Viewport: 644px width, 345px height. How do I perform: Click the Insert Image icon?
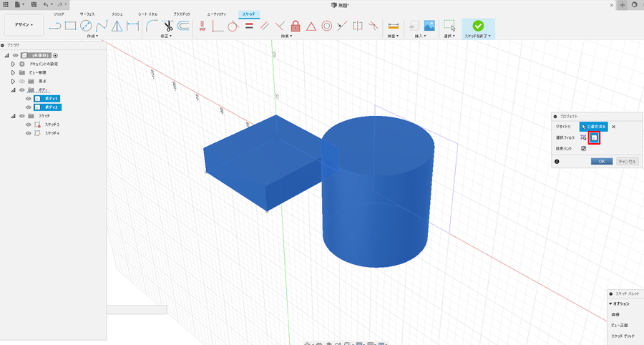click(x=429, y=26)
